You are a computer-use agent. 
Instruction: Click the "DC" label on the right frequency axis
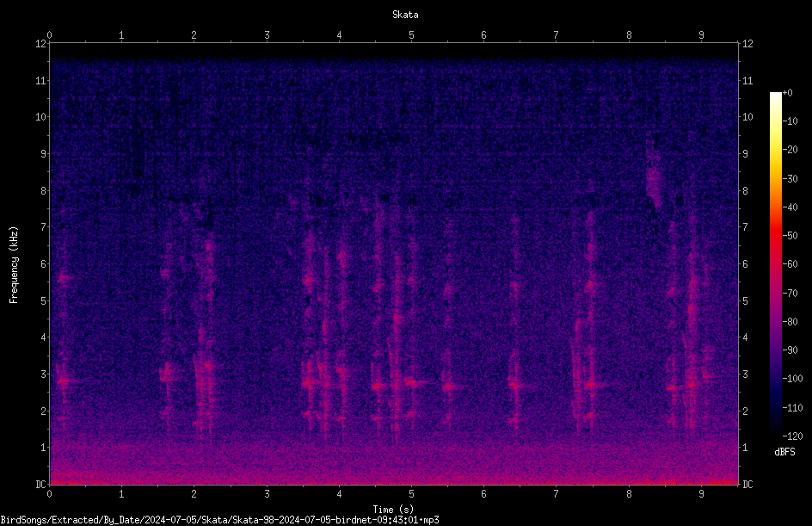tap(747, 485)
